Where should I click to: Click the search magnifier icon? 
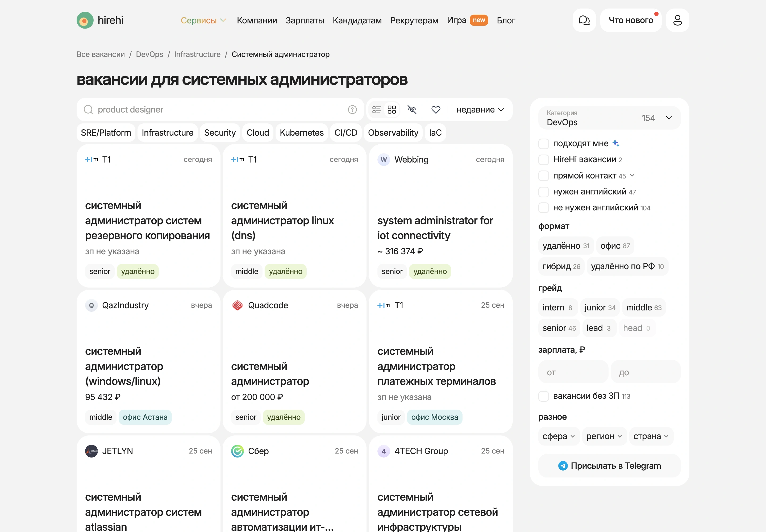click(x=88, y=110)
